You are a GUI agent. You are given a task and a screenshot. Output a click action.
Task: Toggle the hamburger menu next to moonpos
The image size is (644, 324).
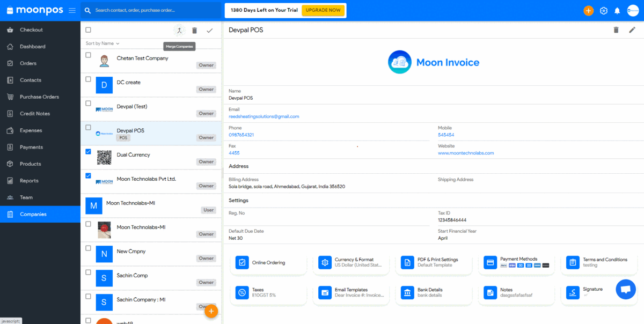pyautogui.click(x=72, y=10)
